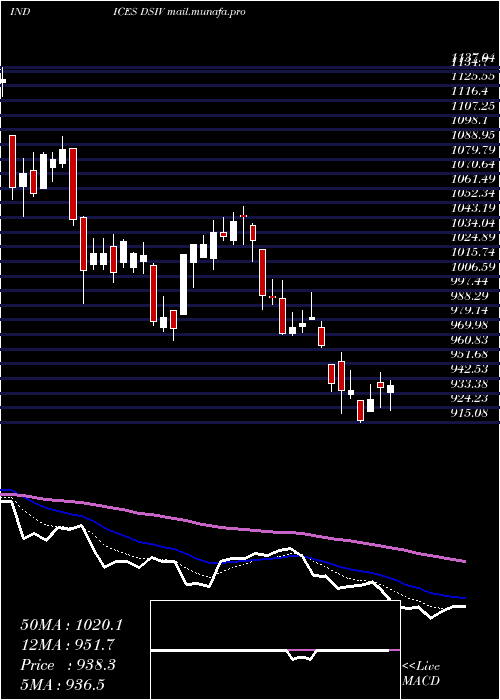
Task: Choose the 988.29 price level
Action: (x=470, y=296)
